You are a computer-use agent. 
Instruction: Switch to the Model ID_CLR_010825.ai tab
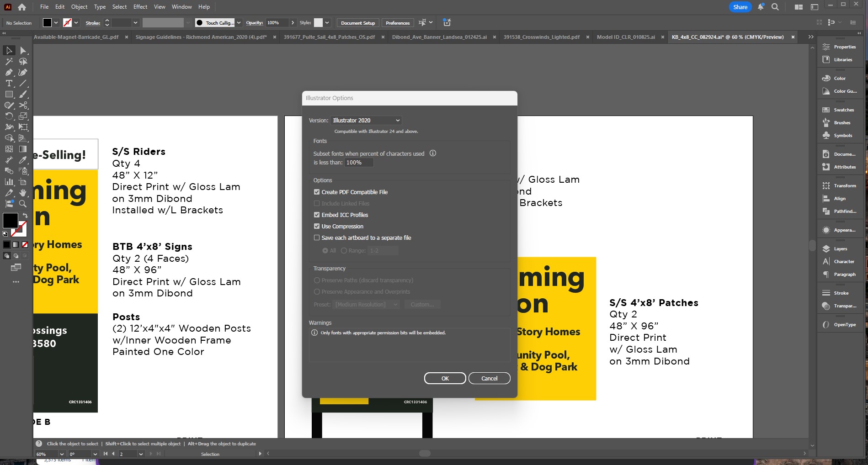627,37
